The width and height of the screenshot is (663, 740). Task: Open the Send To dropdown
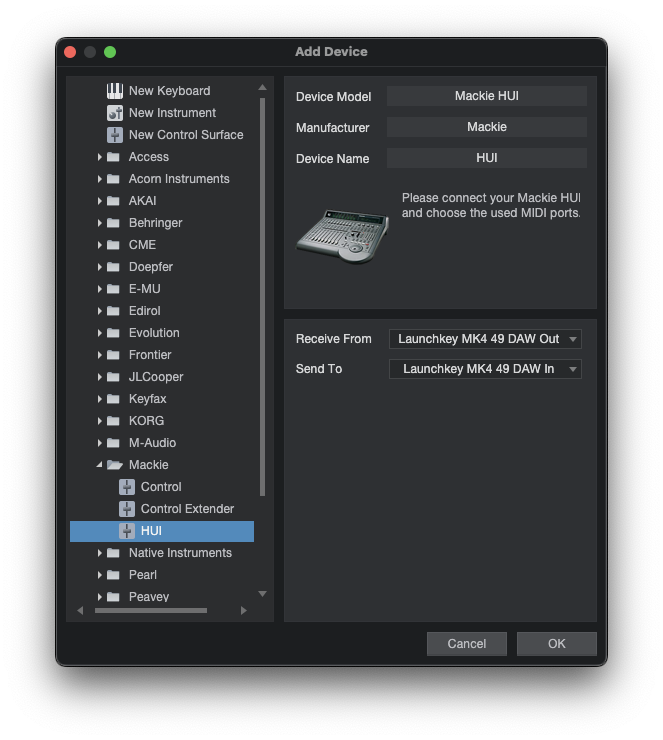(x=485, y=369)
